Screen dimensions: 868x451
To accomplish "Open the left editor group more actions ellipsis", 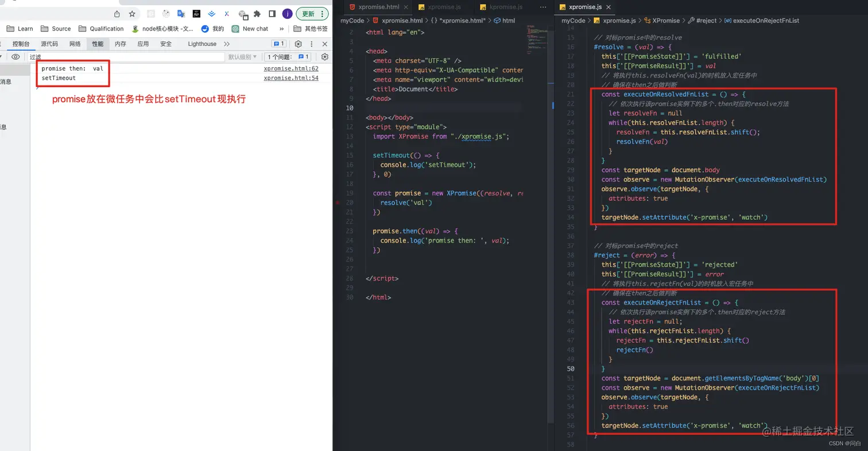I will pos(544,7).
